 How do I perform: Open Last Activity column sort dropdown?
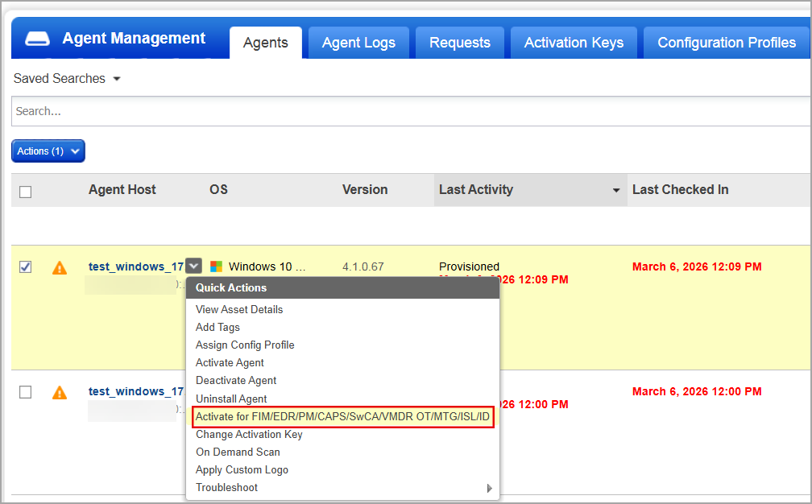click(616, 191)
